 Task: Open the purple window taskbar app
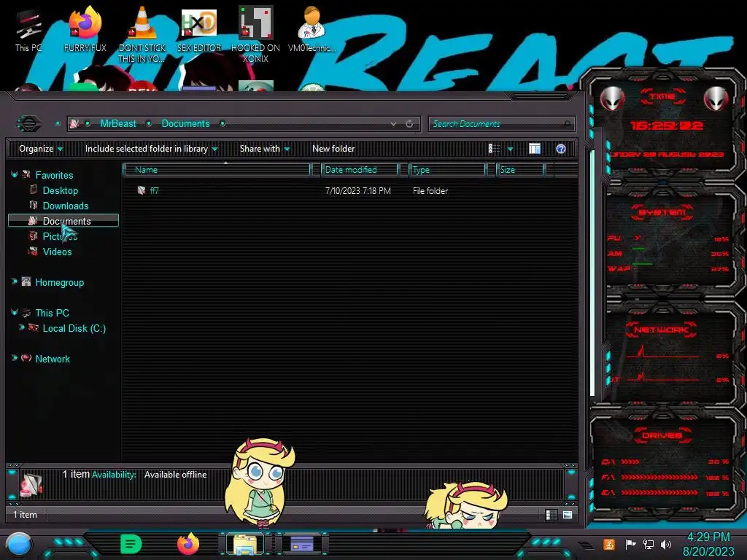(x=301, y=544)
